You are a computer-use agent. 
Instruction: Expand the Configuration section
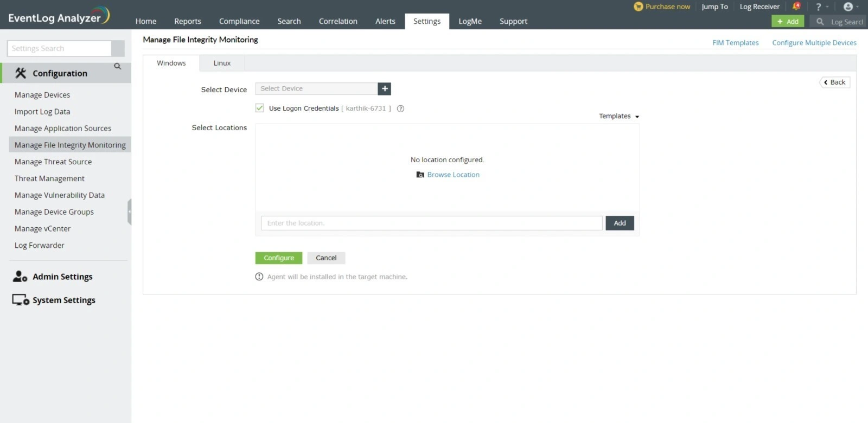[66, 73]
